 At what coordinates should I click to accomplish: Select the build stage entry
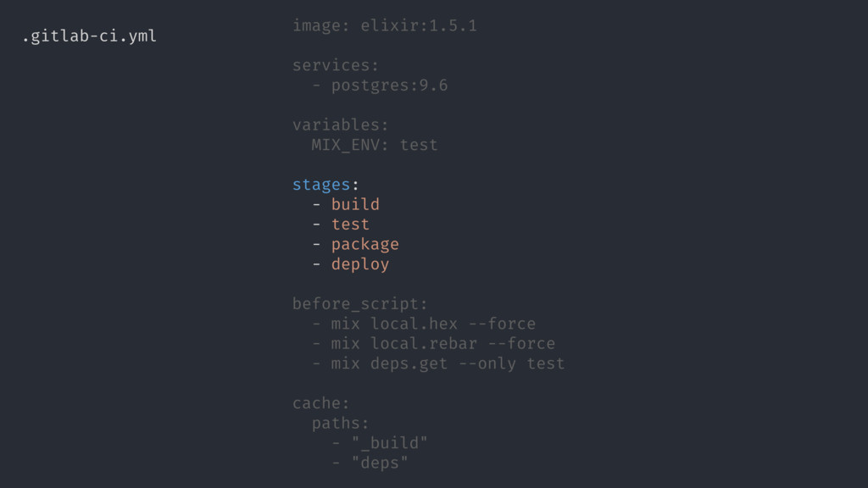[x=355, y=204]
